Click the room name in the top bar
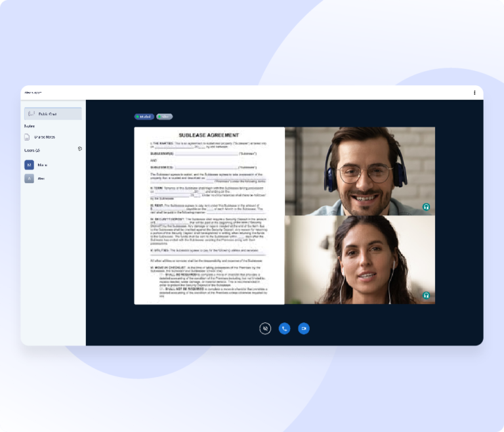This screenshot has height=432, width=504. [33, 93]
